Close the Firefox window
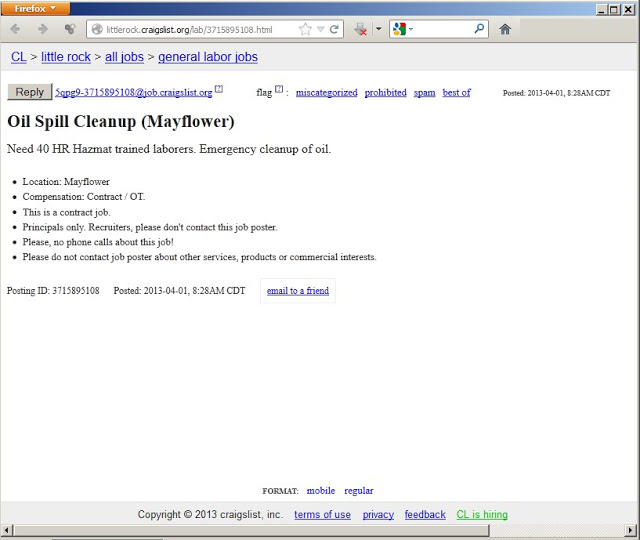The height and width of the screenshot is (540, 640). click(x=629, y=10)
